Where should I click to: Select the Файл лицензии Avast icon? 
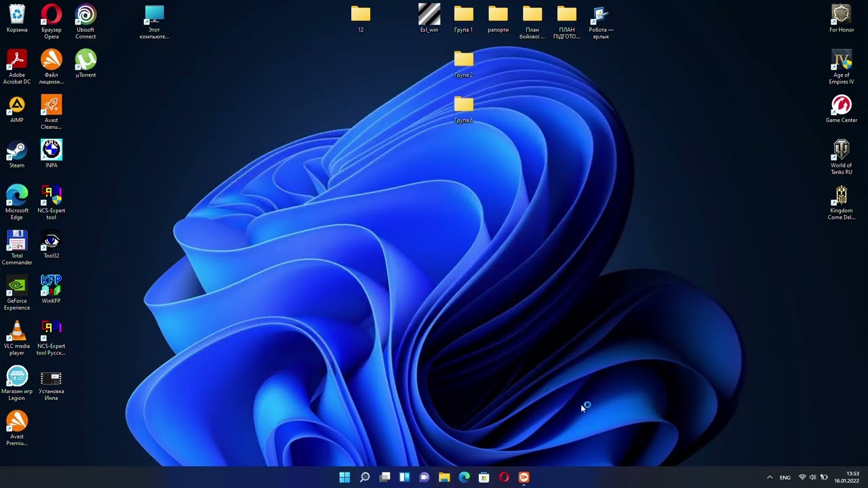pyautogui.click(x=52, y=67)
